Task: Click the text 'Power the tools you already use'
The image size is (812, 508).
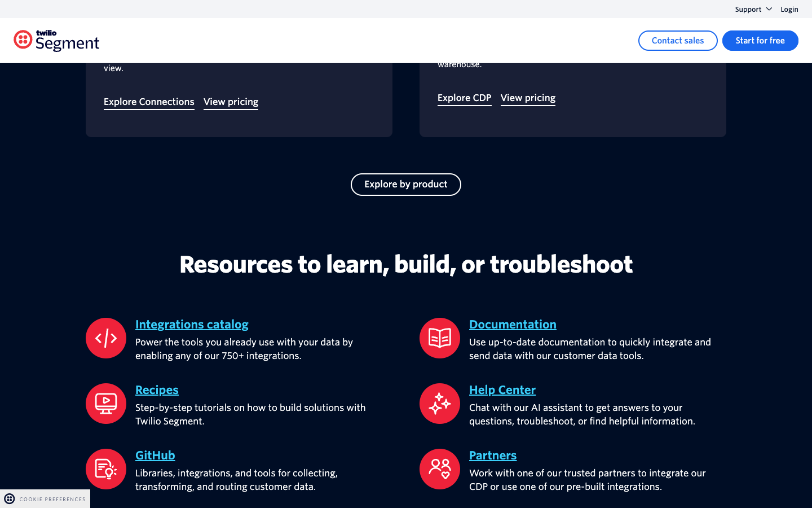Action: (205, 342)
